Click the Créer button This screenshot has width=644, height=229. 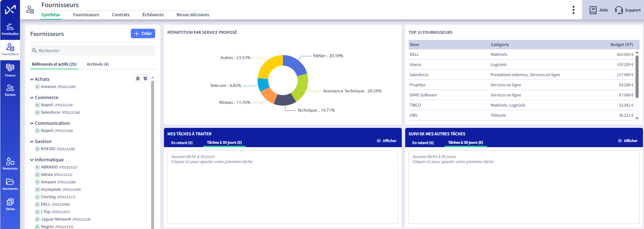(x=143, y=33)
